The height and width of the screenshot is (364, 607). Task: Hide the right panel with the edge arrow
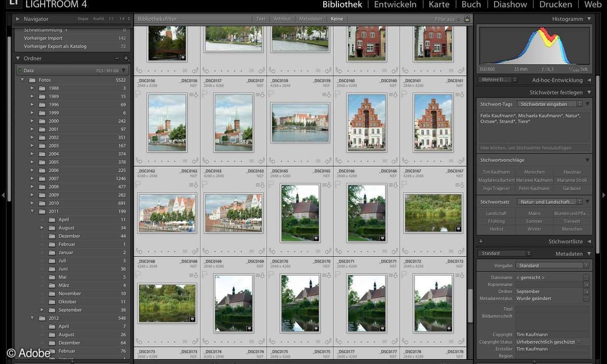[x=603, y=195]
